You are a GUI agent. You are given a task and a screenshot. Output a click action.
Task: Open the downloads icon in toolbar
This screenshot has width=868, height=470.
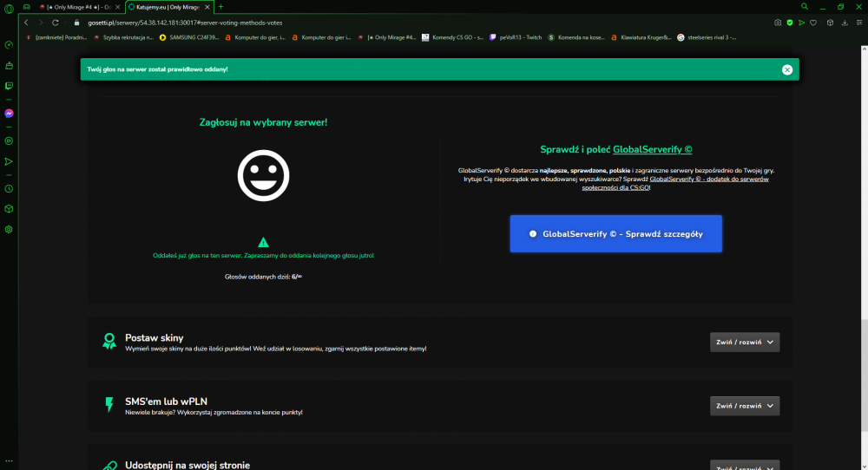845,23
